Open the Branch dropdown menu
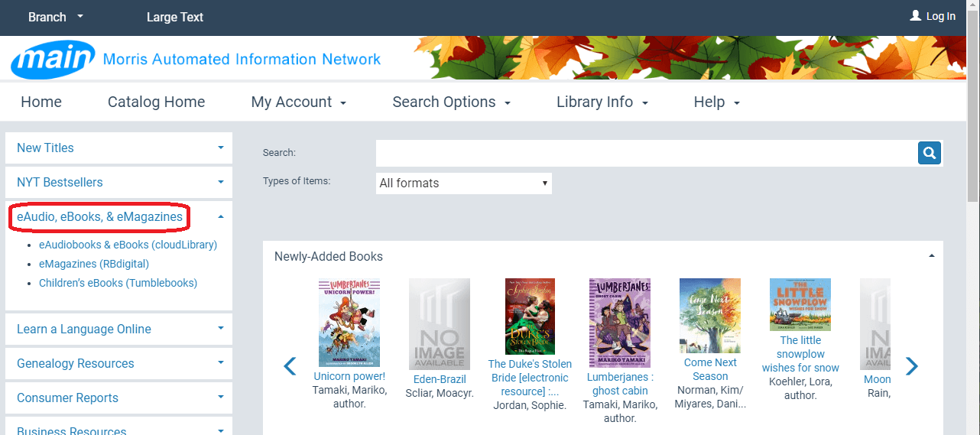 point(55,17)
